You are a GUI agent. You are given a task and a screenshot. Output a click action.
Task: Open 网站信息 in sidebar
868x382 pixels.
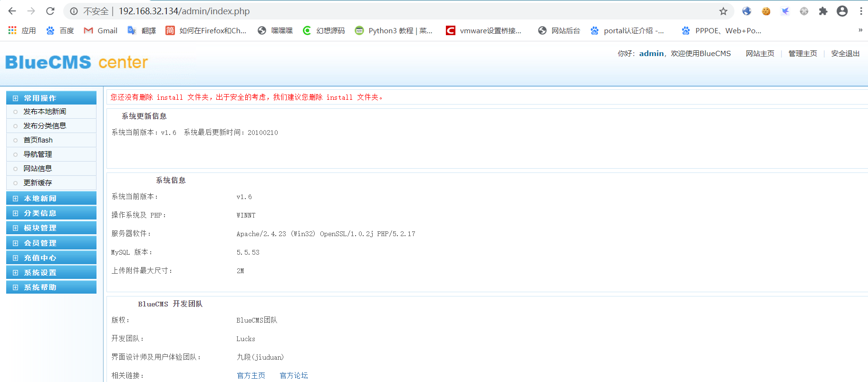point(38,169)
